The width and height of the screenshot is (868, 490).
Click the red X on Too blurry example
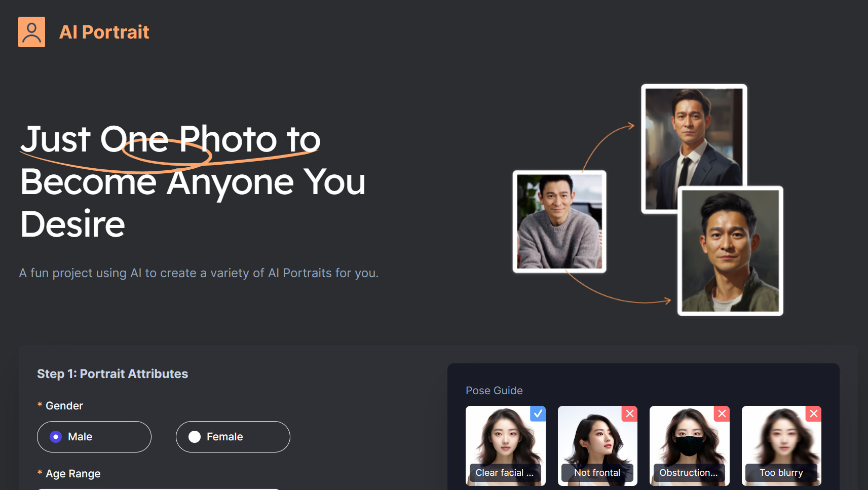[x=813, y=413]
